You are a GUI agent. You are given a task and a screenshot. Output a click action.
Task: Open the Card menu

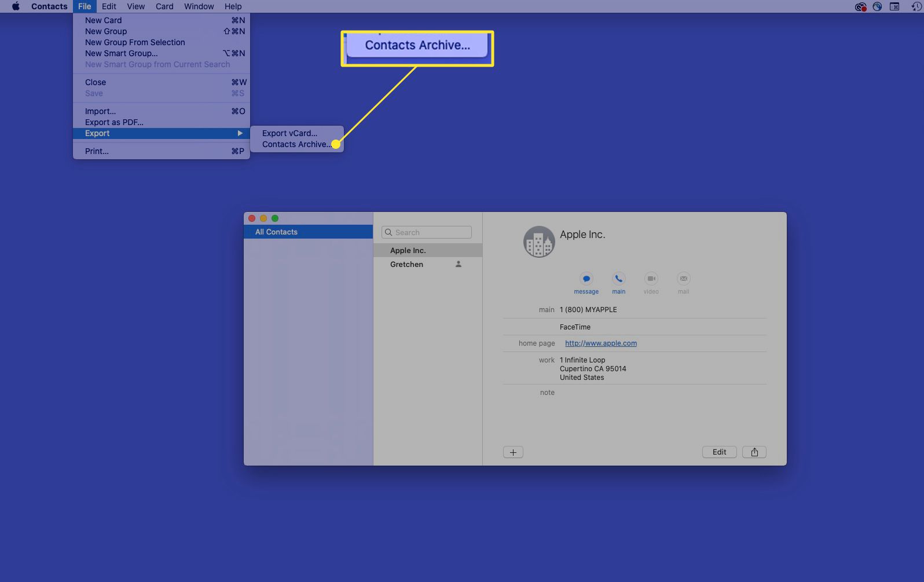[164, 6]
